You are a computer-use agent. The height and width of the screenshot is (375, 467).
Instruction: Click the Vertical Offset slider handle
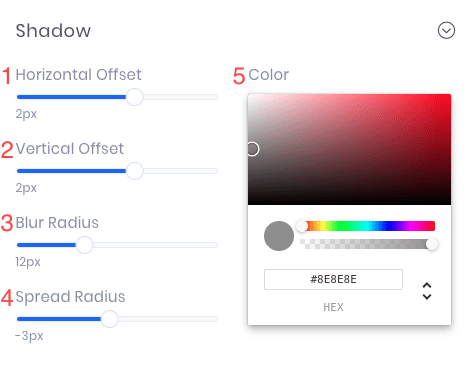tap(135, 171)
